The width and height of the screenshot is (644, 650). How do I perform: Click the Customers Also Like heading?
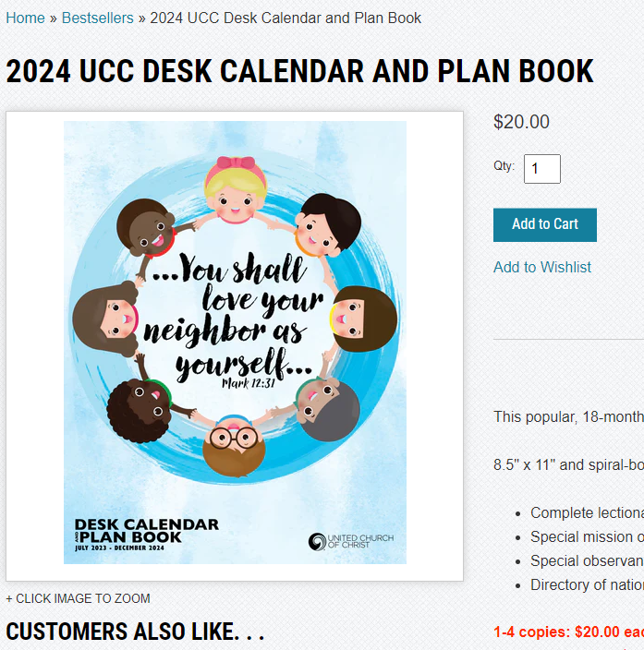click(135, 632)
